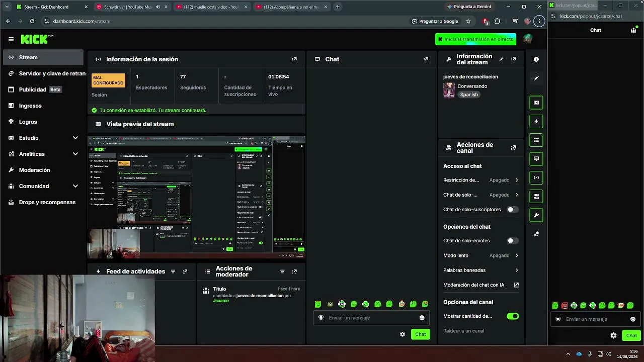Open the user avatar menu in header
The height and width of the screenshot is (362, 644).
point(527,39)
